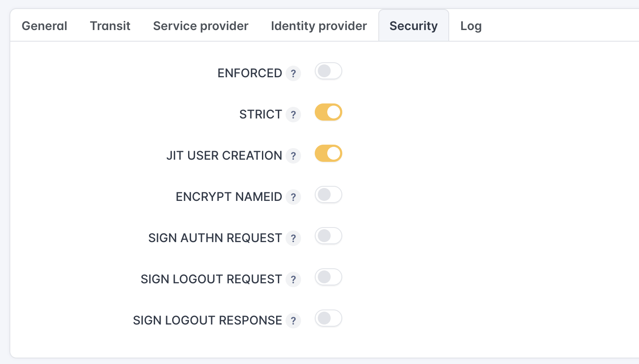The image size is (639, 364).
Task: Enable the ENCRYPT NAMEID switch
Action: click(328, 195)
